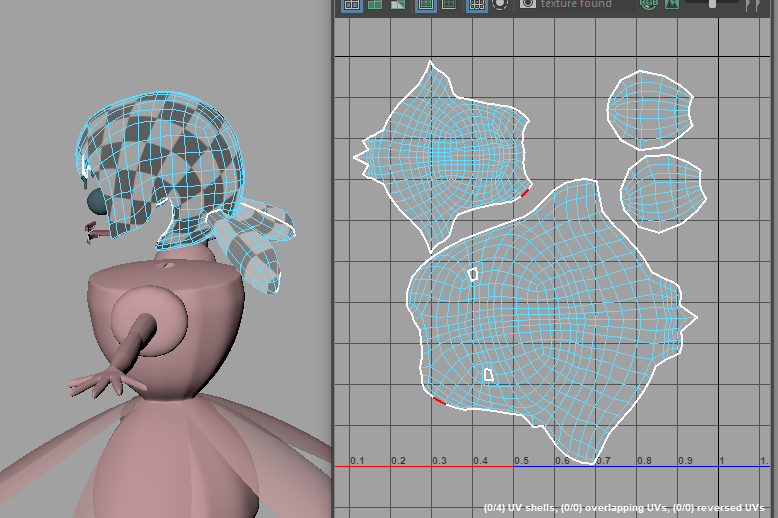Toggle the highlighted dotted grid display icon

(x=476, y=5)
